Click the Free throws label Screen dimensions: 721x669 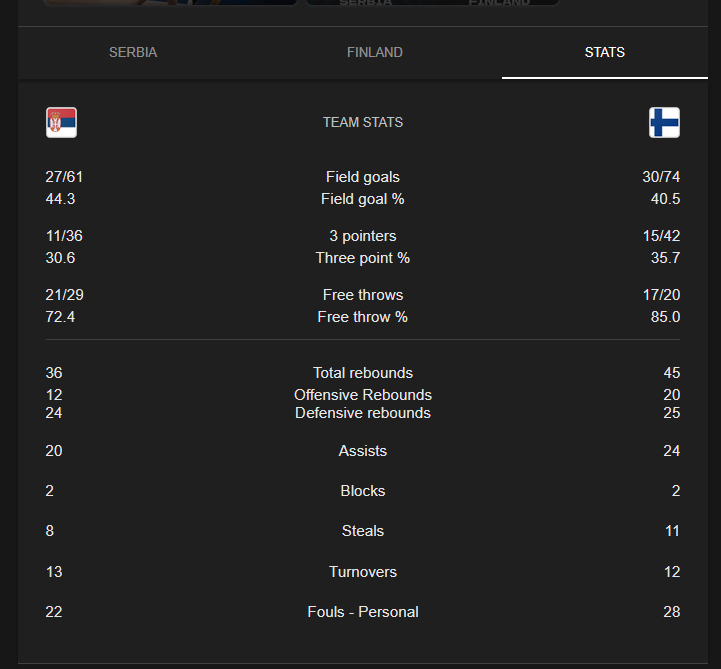(x=363, y=294)
